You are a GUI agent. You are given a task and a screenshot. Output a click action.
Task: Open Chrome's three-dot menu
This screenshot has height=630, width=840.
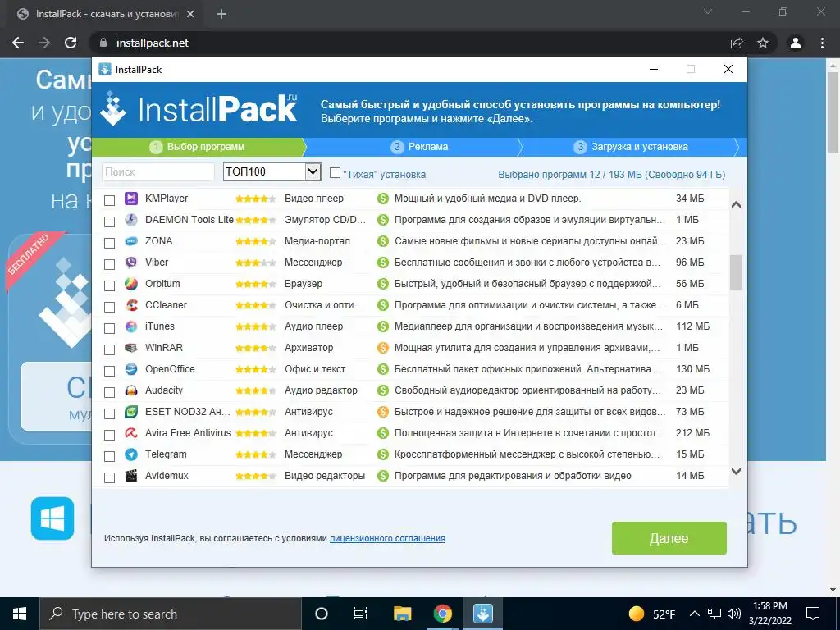822,43
